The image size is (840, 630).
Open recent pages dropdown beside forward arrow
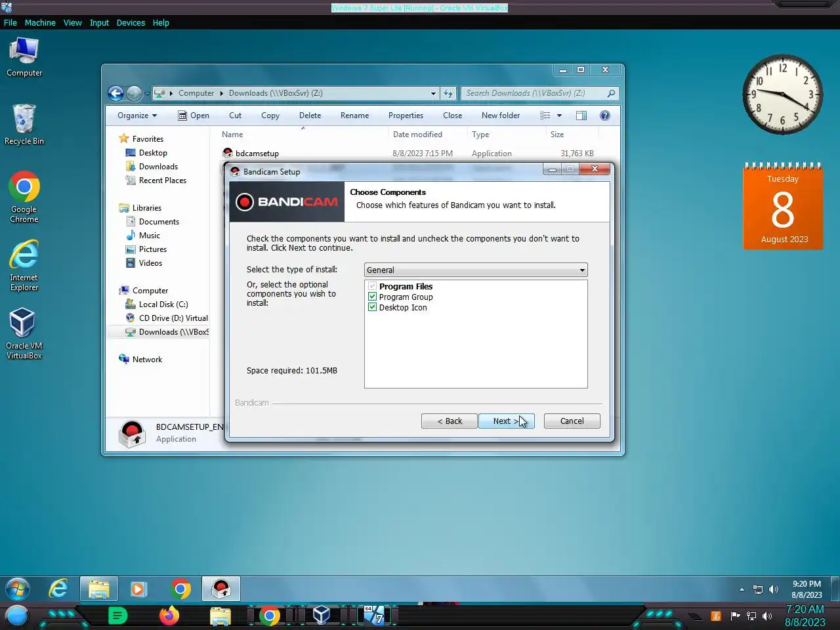coord(147,93)
